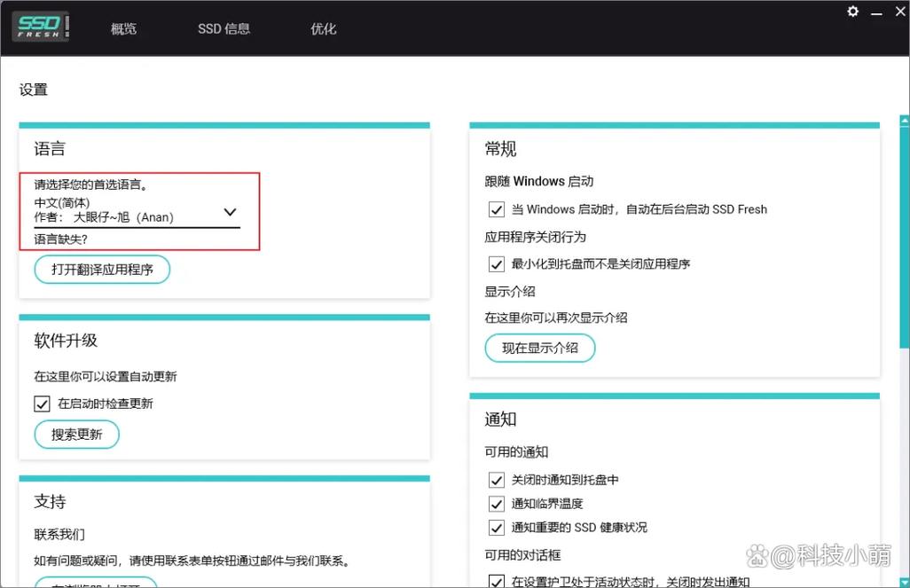This screenshot has width=910, height=588.
Task: Toggle auto-start with Windows checkbox
Action: pyautogui.click(x=496, y=209)
